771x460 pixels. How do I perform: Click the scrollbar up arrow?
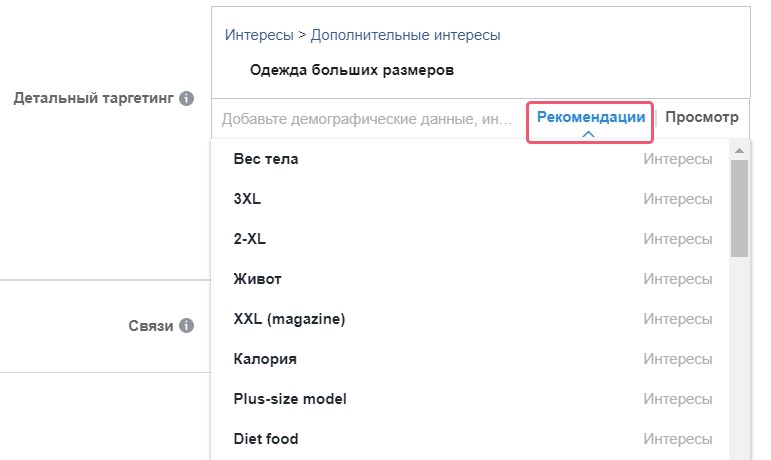(x=739, y=151)
